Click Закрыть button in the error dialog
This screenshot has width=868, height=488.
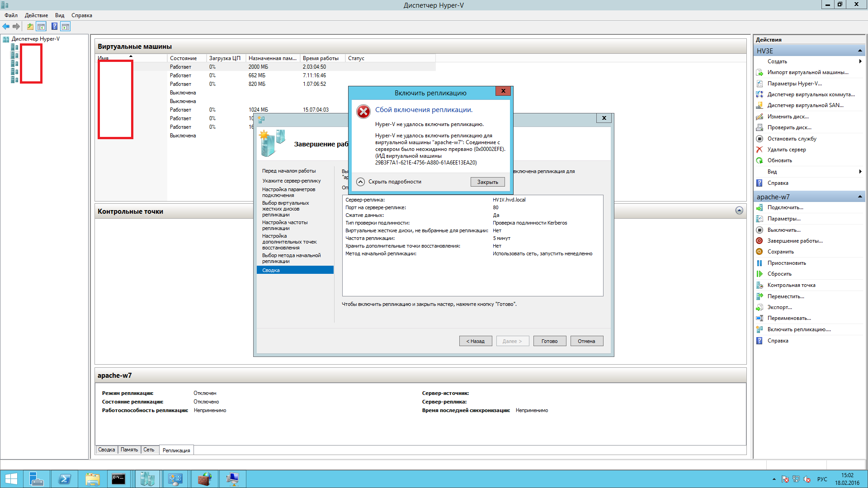(488, 182)
